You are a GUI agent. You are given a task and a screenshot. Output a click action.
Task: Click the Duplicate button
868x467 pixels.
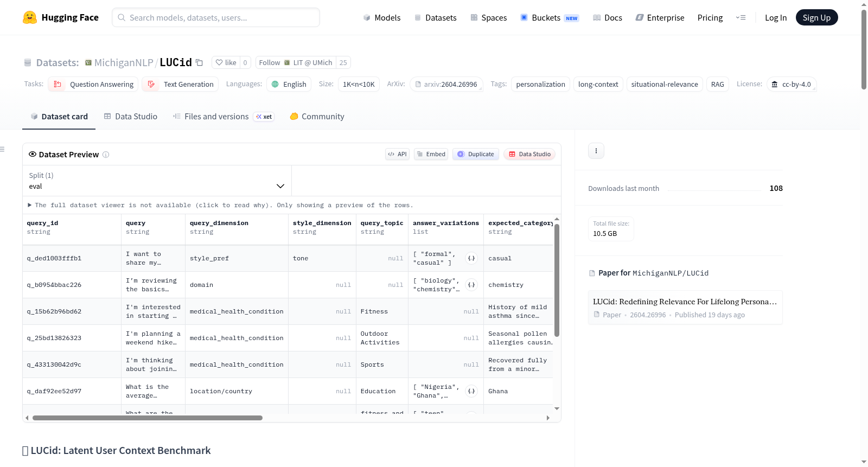tap(476, 154)
